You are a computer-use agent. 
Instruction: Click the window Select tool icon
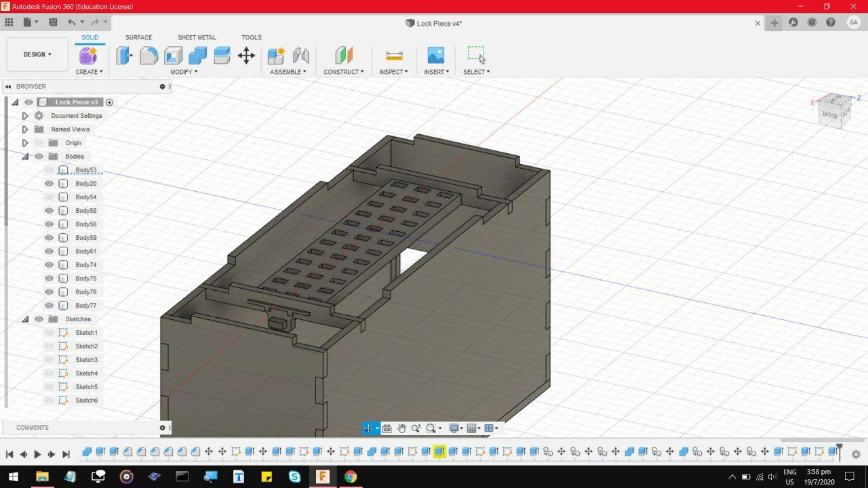click(x=476, y=55)
